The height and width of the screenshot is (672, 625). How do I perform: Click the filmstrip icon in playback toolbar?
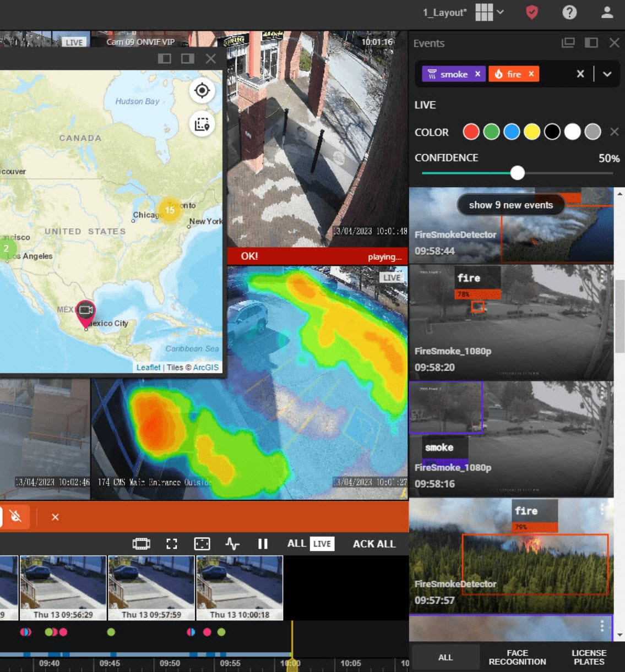(x=142, y=544)
